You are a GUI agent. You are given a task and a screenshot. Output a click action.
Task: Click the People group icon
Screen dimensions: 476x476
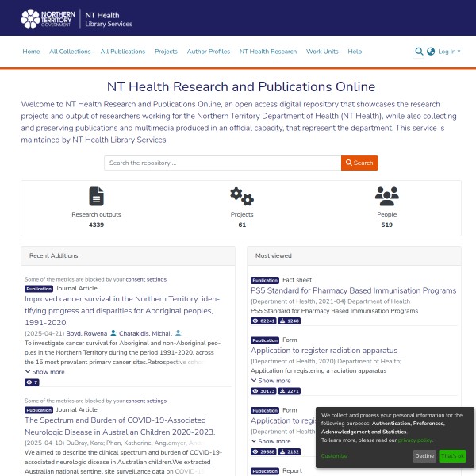point(386,196)
